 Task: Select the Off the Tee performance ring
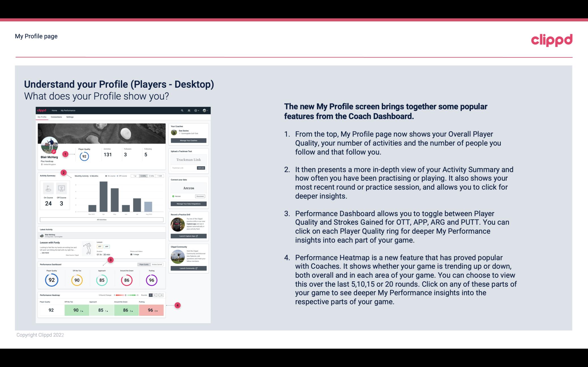point(77,280)
